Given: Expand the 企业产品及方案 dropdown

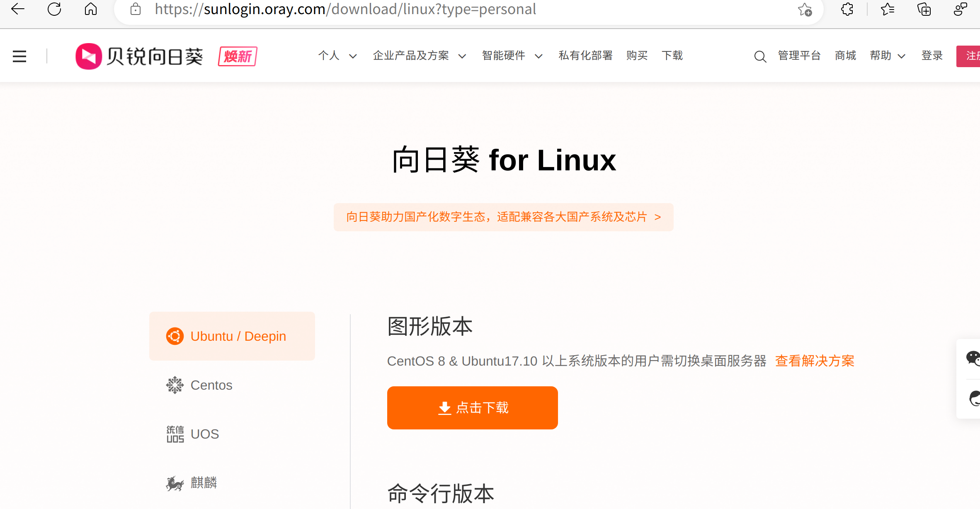Looking at the screenshot, I should [419, 56].
